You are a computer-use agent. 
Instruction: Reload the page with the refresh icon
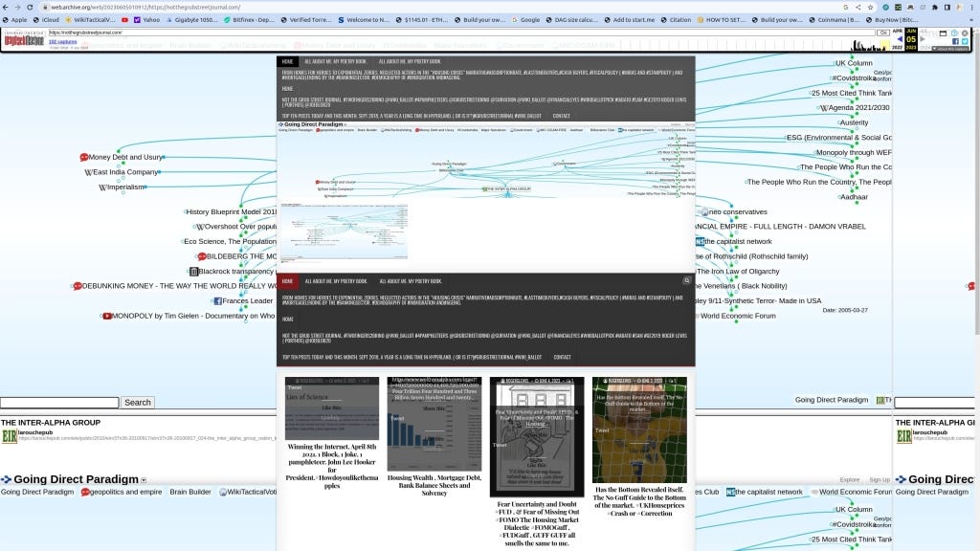click(x=30, y=7)
